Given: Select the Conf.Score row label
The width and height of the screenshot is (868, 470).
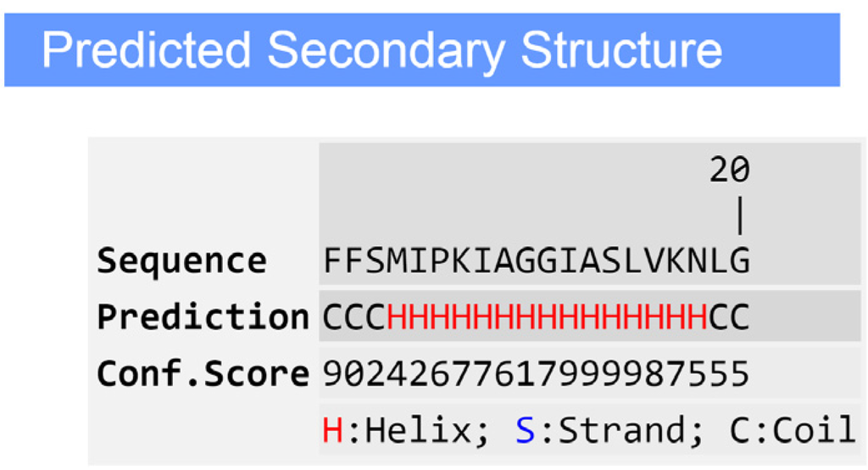Looking at the screenshot, I should (x=203, y=373).
